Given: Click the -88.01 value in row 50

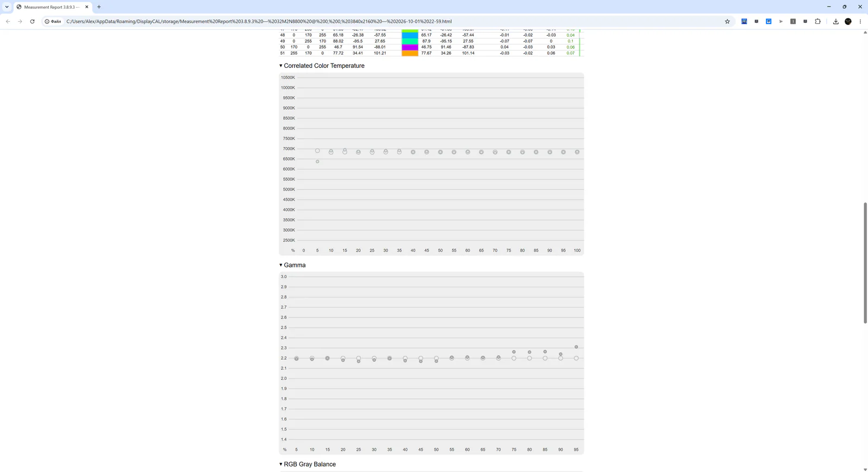Looking at the screenshot, I should [380, 47].
